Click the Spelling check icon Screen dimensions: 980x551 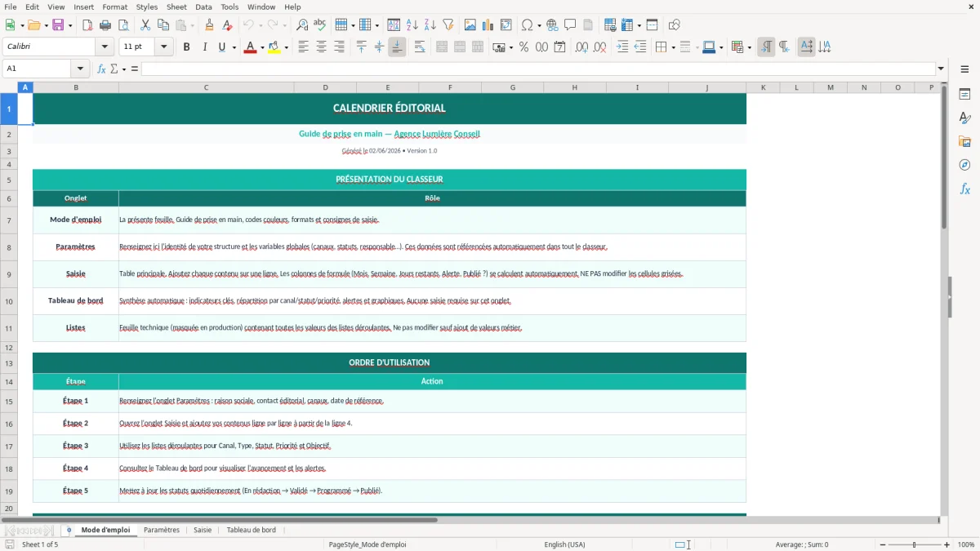pyautogui.click(x=320, y=25)
